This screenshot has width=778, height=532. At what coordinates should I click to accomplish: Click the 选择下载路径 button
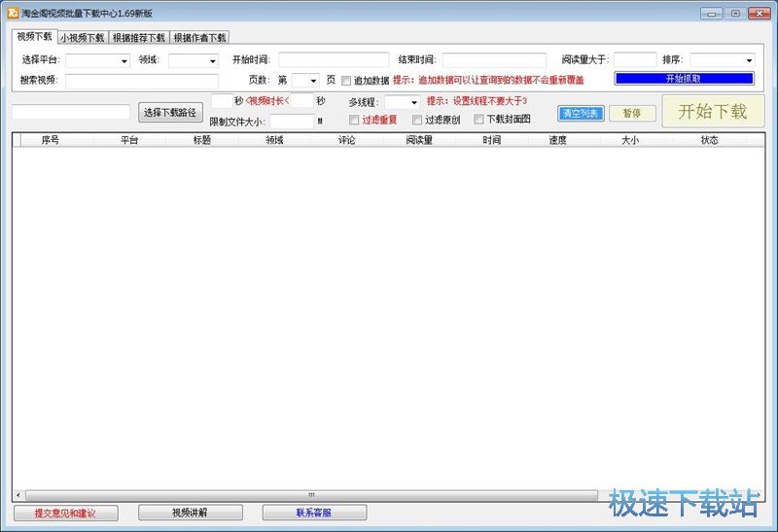[170, 113]
